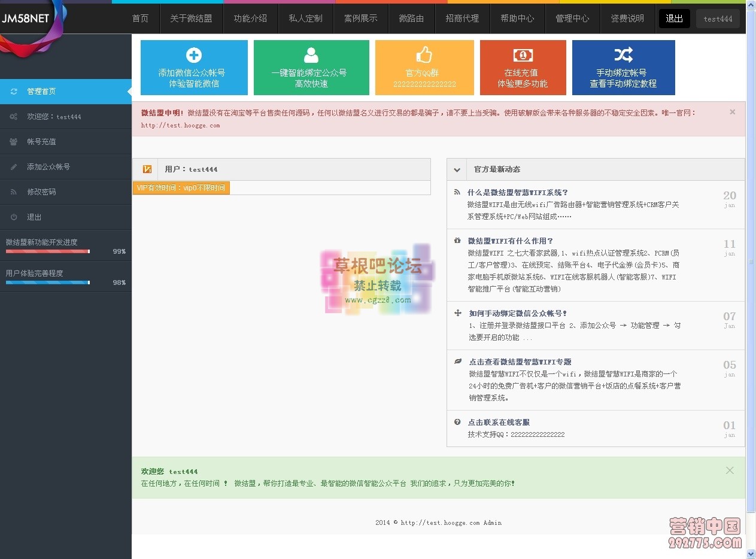Open the 帮助中心 menu item

click(x=518, y=19)
